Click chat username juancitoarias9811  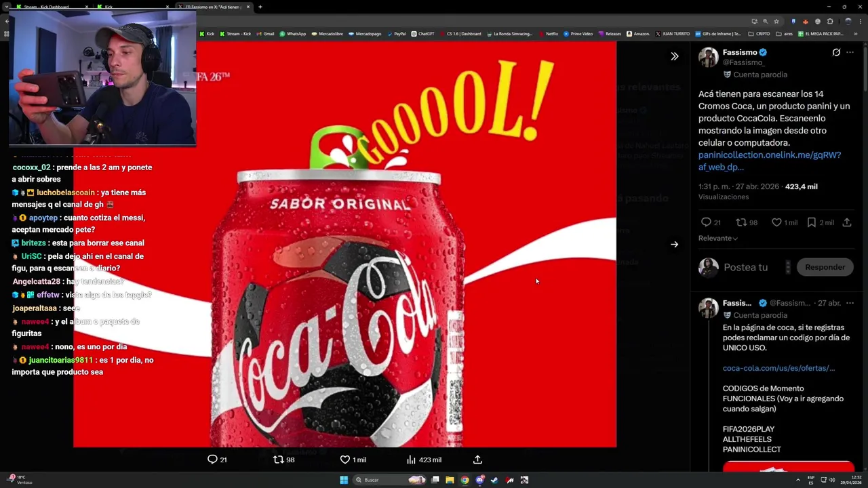point(60,360)
